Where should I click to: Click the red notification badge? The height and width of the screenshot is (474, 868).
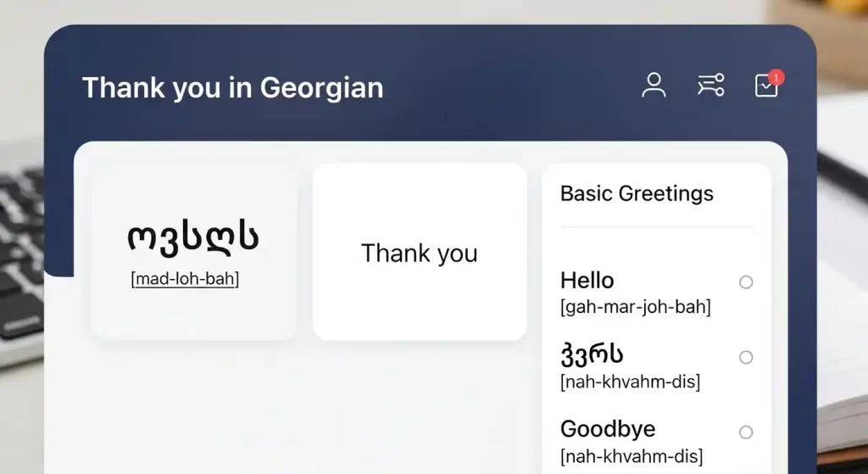point(776,77)
